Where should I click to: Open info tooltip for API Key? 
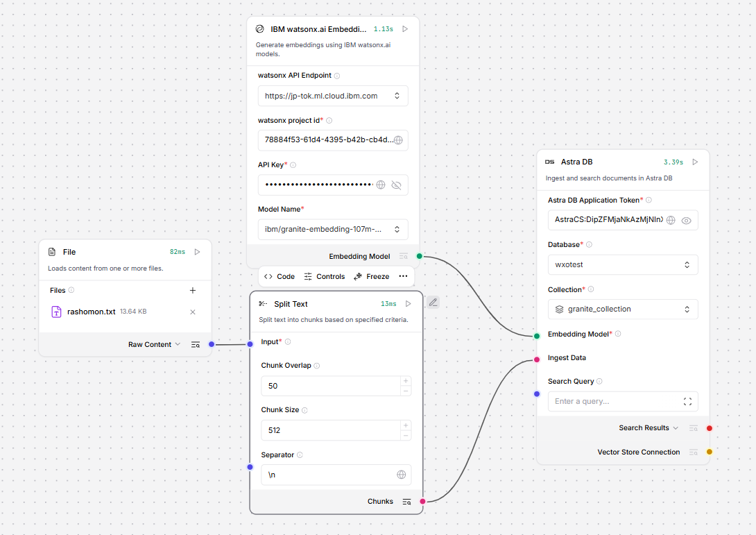(293, 165)
